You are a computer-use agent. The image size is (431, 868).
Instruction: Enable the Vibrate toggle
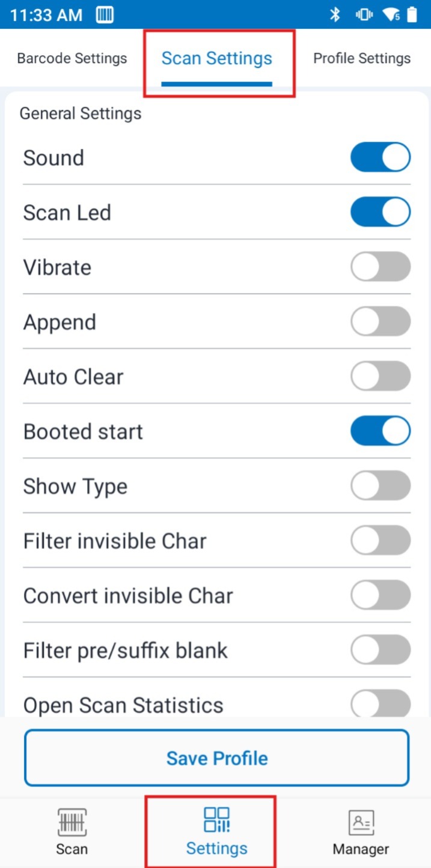coord(381,267)
